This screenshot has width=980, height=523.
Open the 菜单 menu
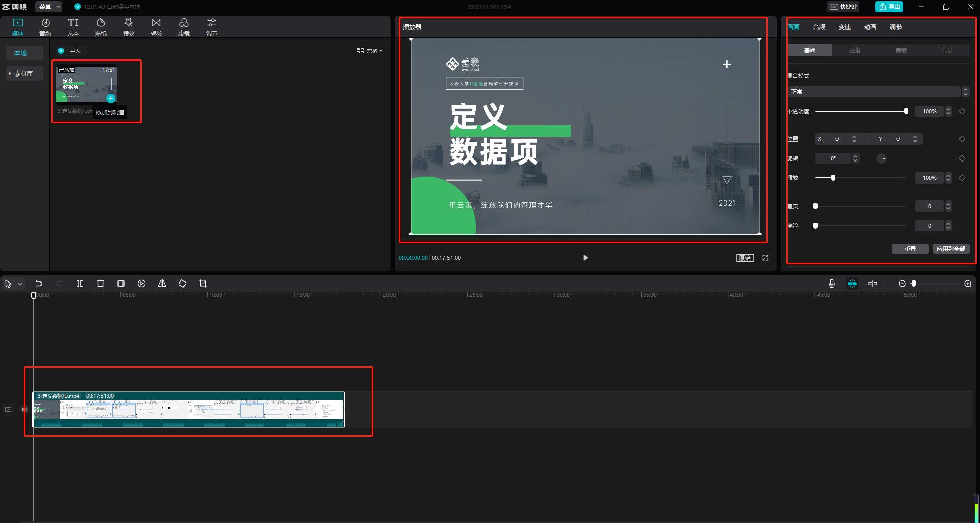click(x=48, y=6)
